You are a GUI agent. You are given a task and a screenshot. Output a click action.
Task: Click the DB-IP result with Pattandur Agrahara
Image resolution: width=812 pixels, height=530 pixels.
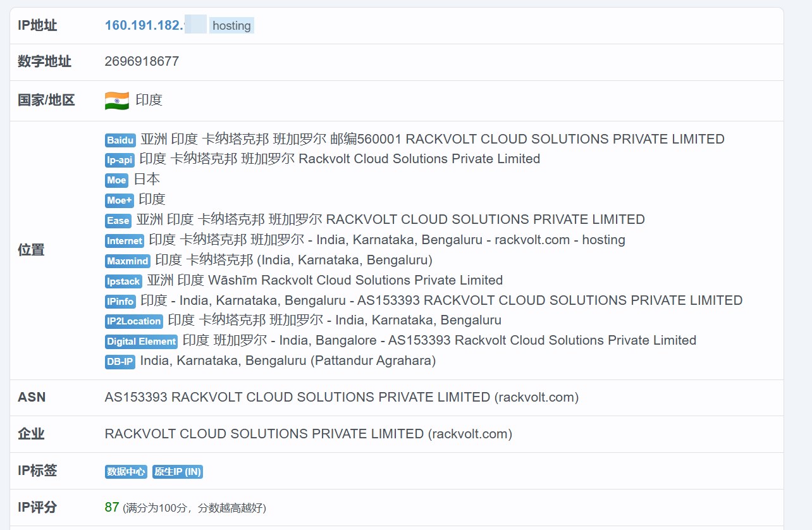288,361
